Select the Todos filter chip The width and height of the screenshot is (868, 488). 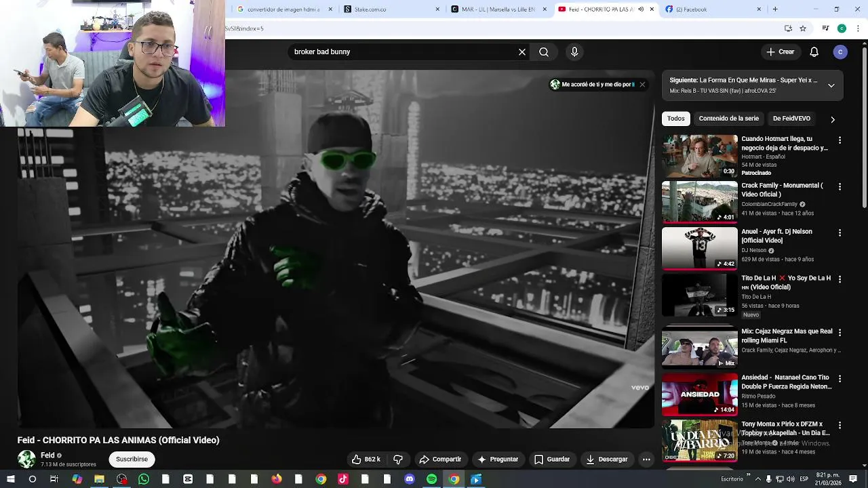point(676,119)
